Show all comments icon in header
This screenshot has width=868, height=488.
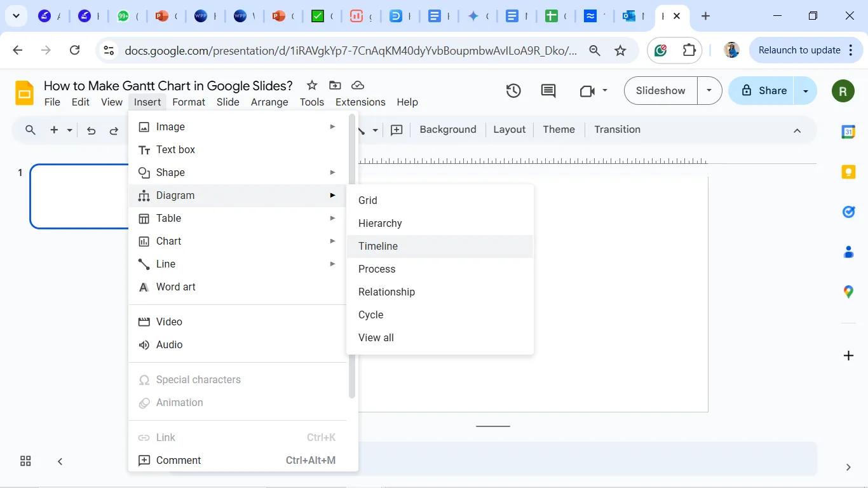[x=548, y=91]
